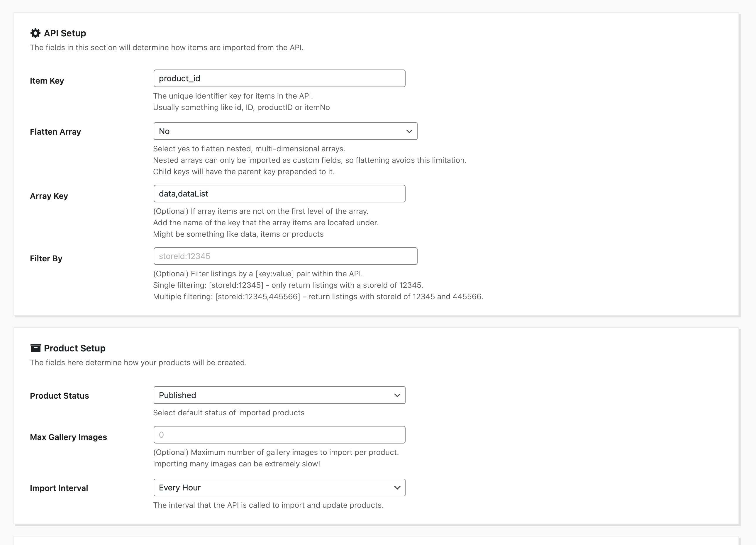Click into the Array Key text field
The height and width of the screenshot is (545, 756).
click(x=279, y=194)
